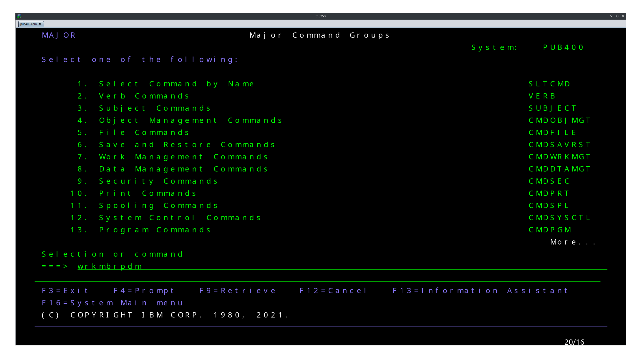642x364 pixels.
Task: Click the PUB400 system name
Action: tap(563, 47)
